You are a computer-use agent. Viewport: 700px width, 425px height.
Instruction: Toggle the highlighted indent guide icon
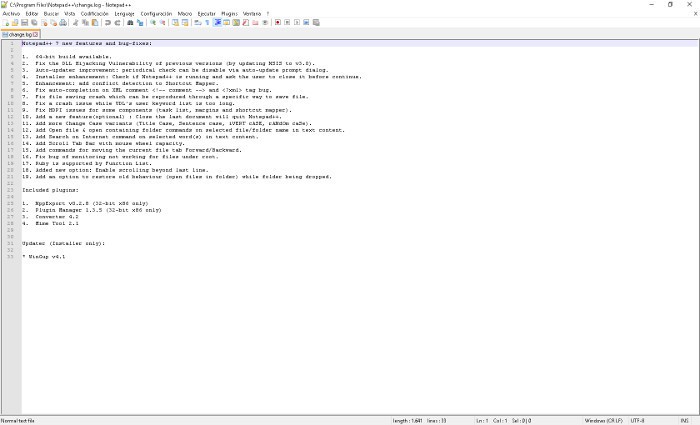coord(217,22)
